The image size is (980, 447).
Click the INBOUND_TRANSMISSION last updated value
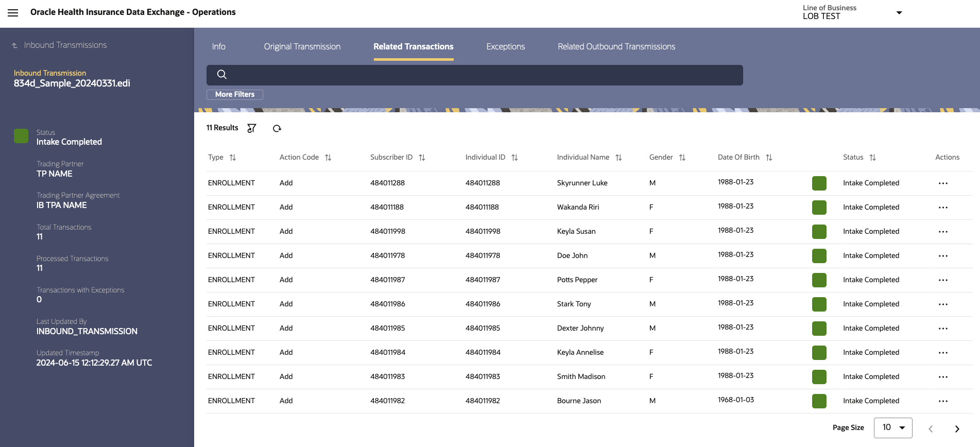click(87, 331)
